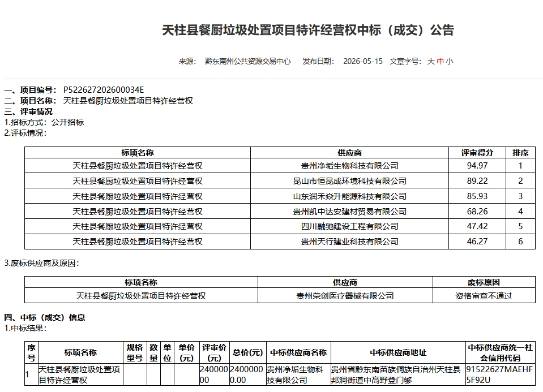Click the 中标供应商名称 column header
Viewport: 543px width, 392px height.
coord(298,352)
